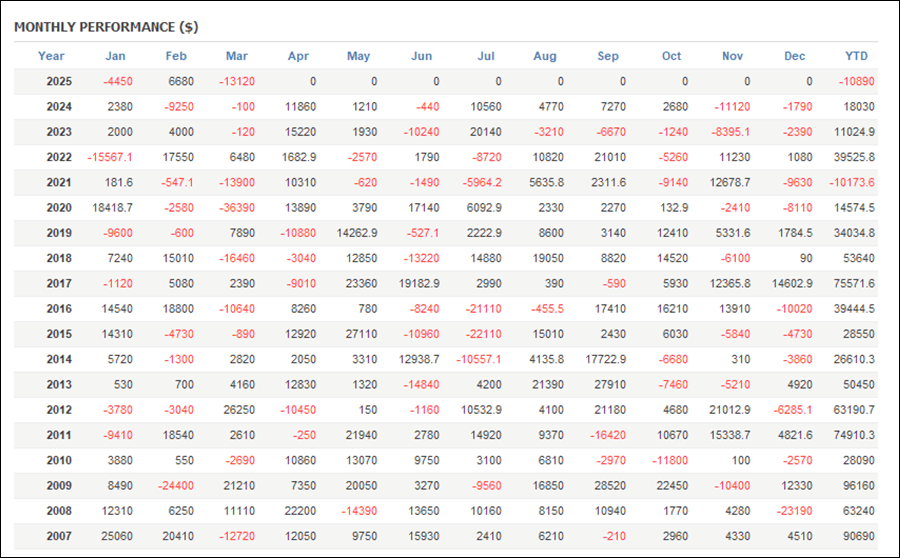Select the 2019 year row label

coord(59,233)
